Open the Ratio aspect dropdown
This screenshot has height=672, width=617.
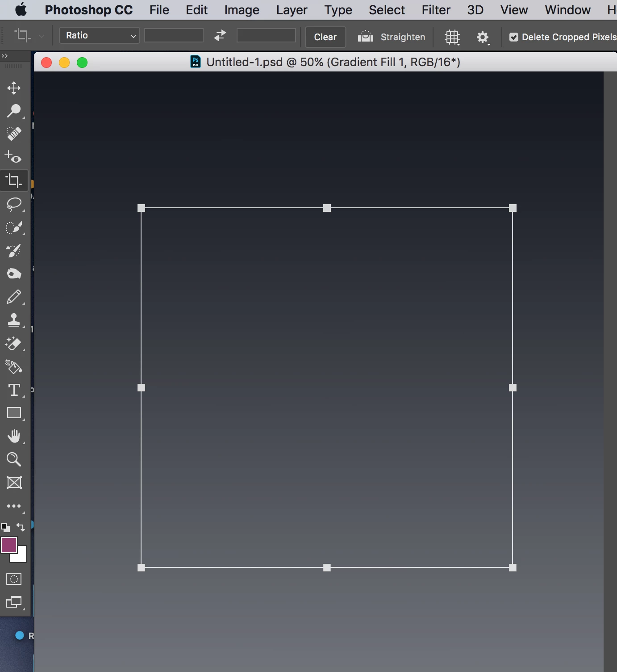coord(99,35)
